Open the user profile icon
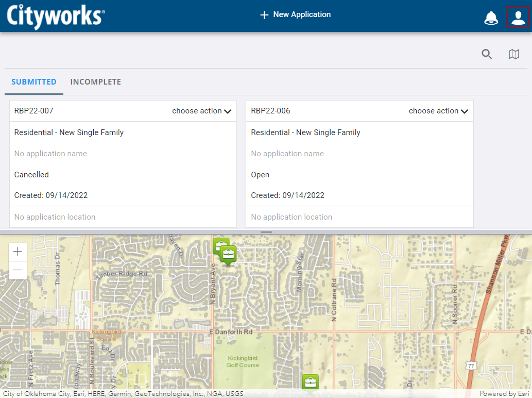Image resolution: width=532 pixels, height=398 pixels. (x=518, y=18)
